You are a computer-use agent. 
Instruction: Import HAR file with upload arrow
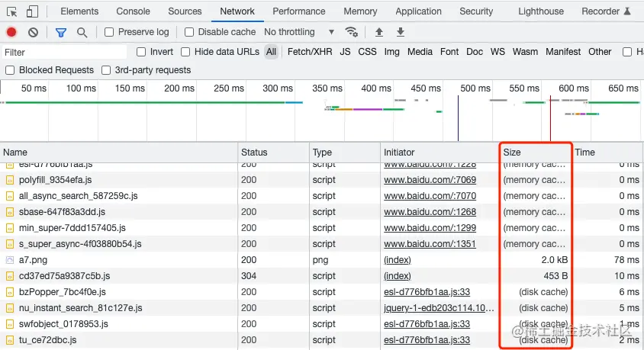point(379,32)
